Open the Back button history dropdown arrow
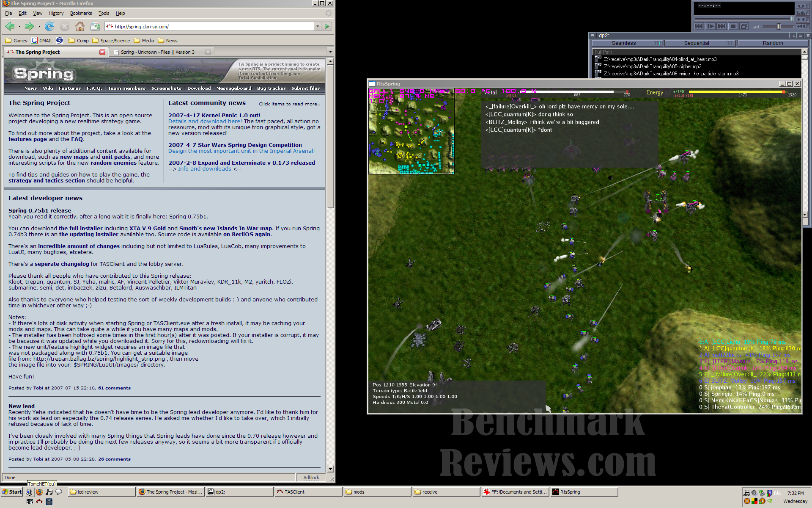Screen dimensions: 812x508 pos(19,27)
